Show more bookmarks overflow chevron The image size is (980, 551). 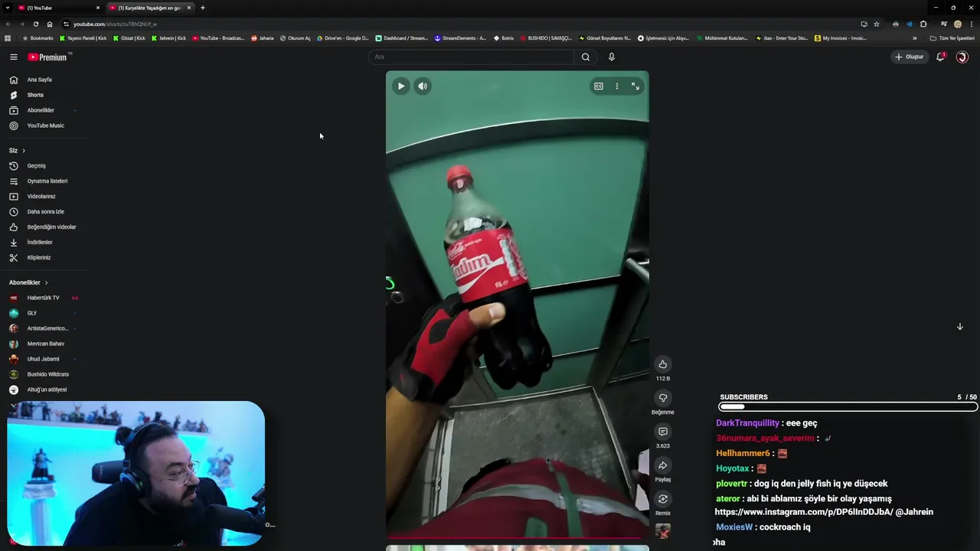click(x=914, y=37)
